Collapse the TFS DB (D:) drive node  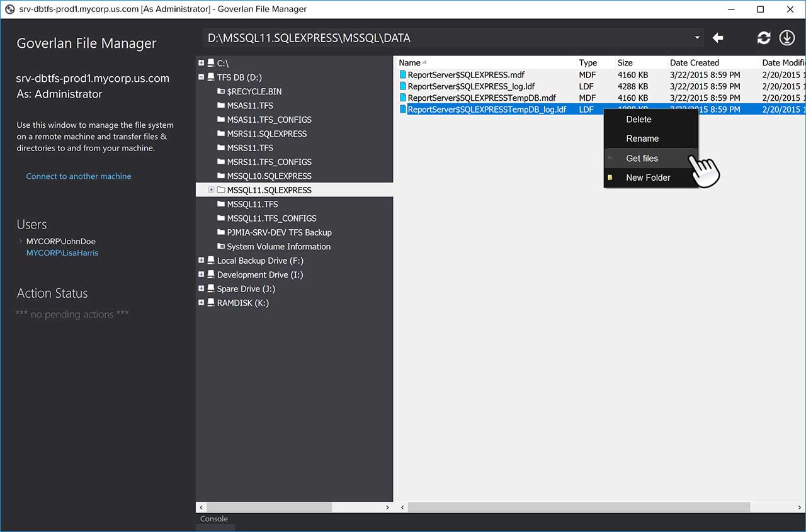tap(201, 77)
